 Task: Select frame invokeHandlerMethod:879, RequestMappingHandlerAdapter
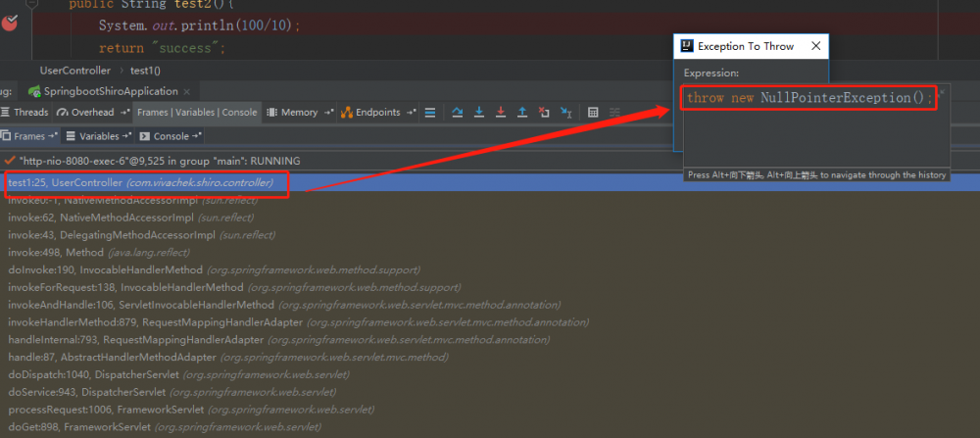pos(490,322)
